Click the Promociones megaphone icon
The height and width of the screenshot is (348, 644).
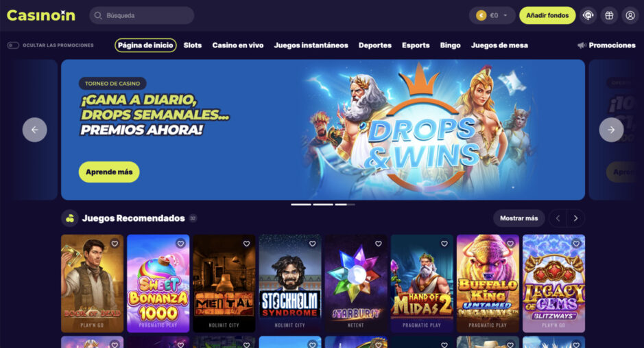coord(582,45)
